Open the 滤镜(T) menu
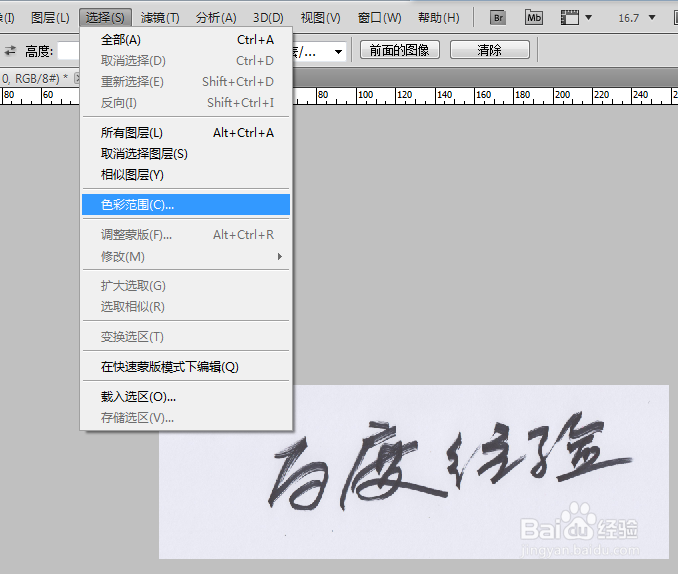The height and width of the screenshot is (574, 678). [x=160, y=18]
